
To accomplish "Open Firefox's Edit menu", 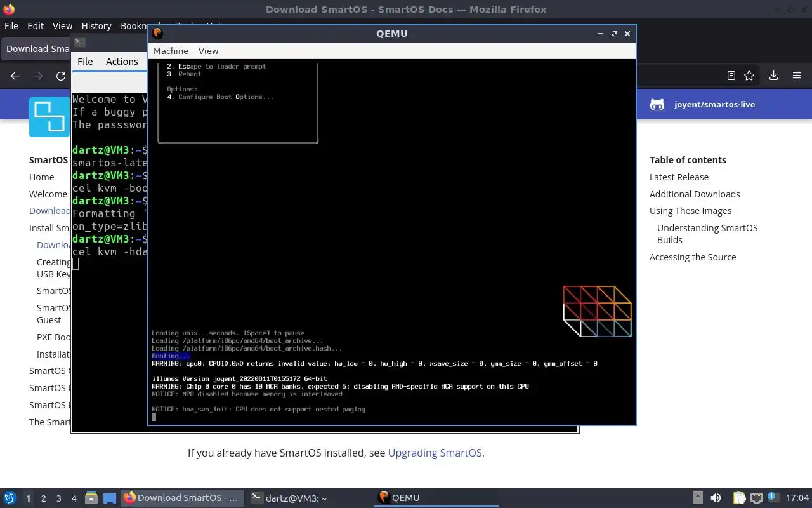I will click(x=36, y=26).
